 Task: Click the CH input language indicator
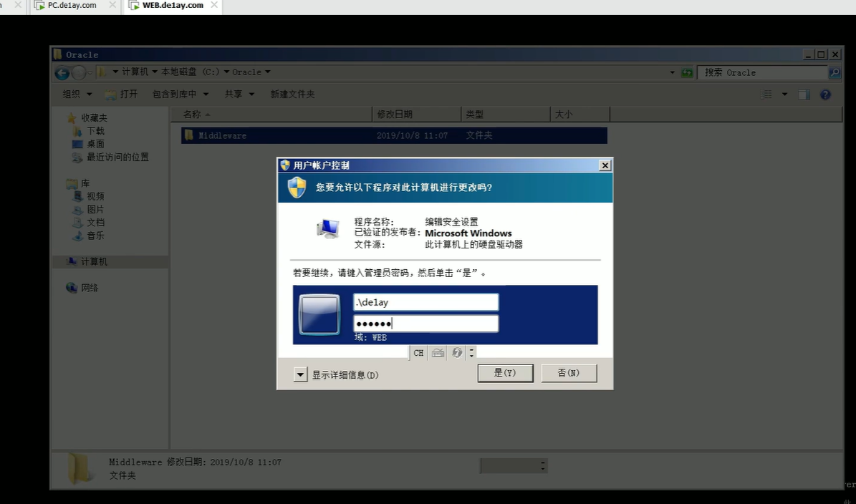pyautogui.click(x=418, y=353)
